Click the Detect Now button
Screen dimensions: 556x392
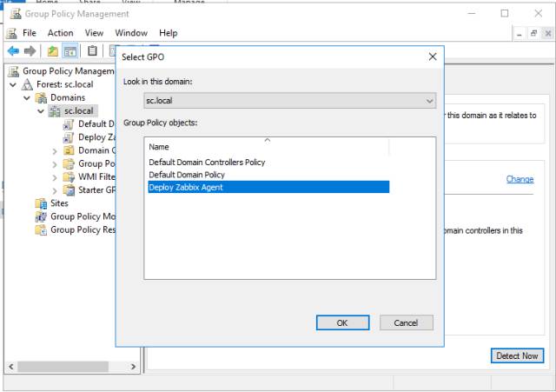517,355
